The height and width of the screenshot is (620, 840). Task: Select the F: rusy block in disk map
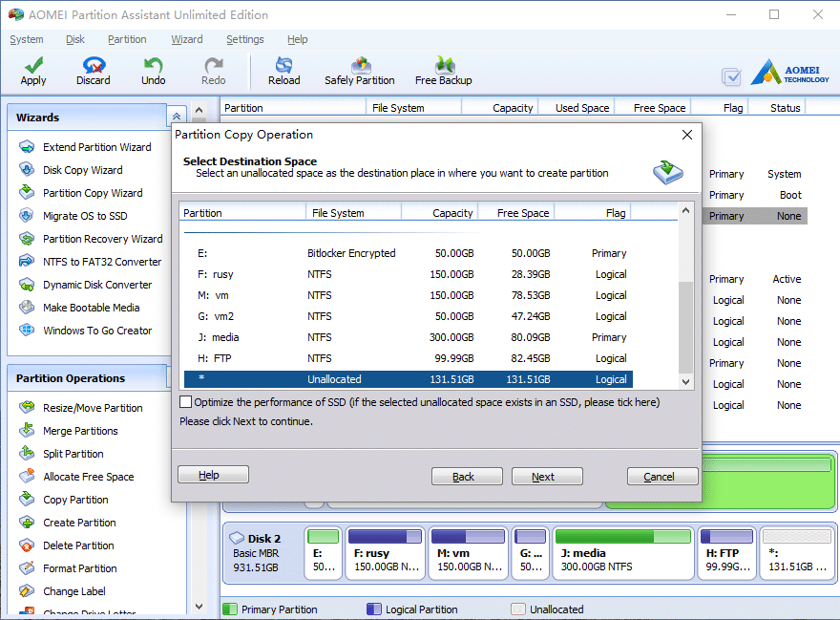pyautogui.click(x=386, y=553)
